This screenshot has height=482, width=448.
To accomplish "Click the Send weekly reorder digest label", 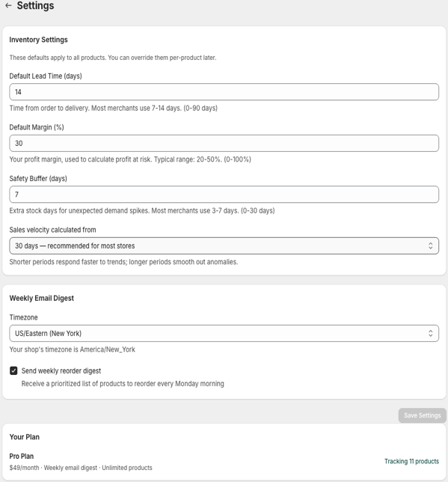I will (61, 370).
